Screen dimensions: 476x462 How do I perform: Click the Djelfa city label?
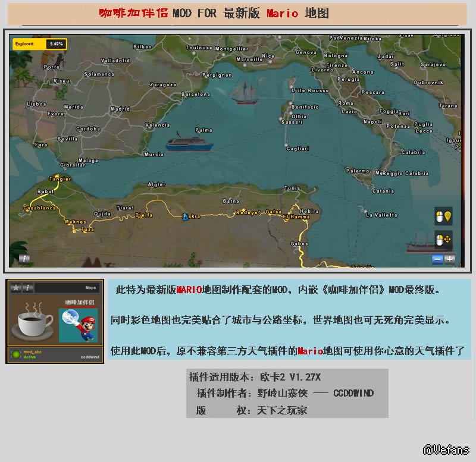144,215
